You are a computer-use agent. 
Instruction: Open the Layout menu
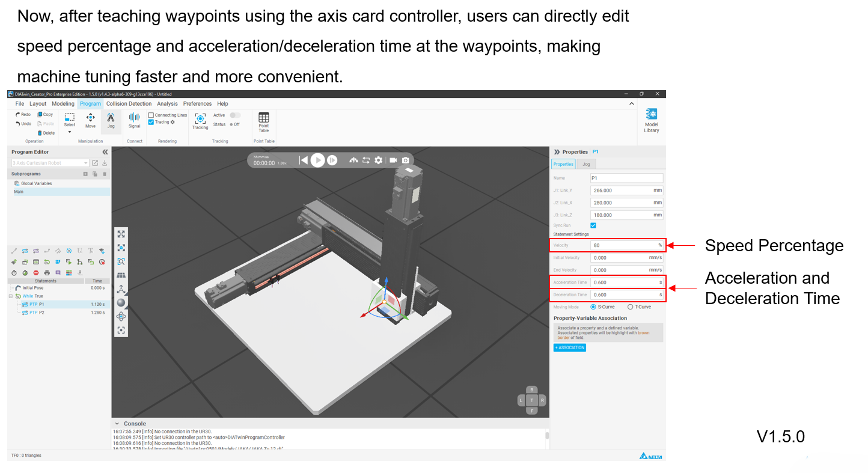coord(38,104)
